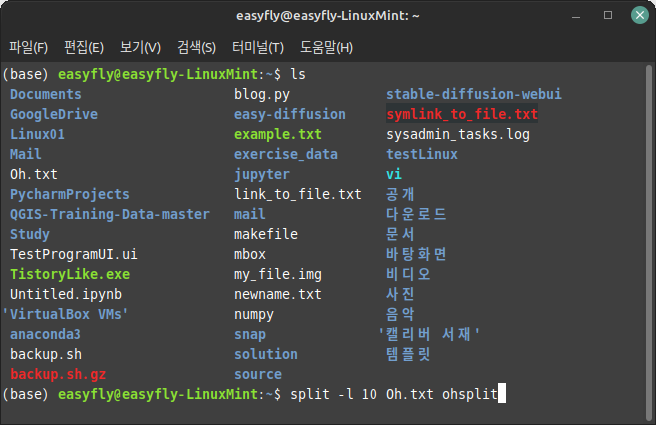Screen dimensions: 656x425
Task: Click the link_to_file.txt entry
Action: (x=297, y=194)
